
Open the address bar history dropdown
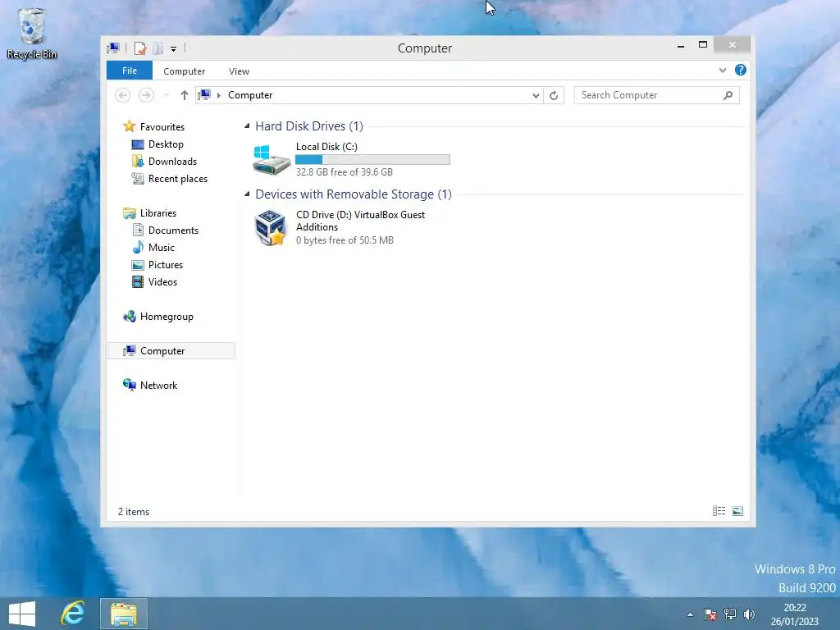click(536, 95)
